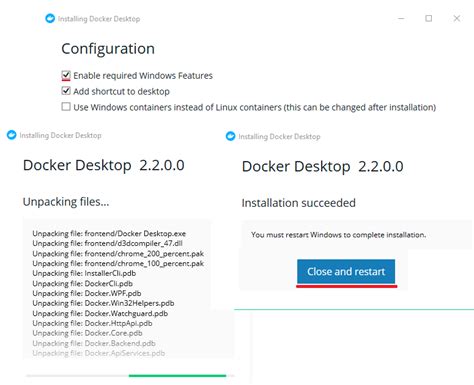This screenshot has height=385, width=474.
Task: Select 'Docker.Win32Helpers.pdb' log line
Action: (x=103, y=303)
